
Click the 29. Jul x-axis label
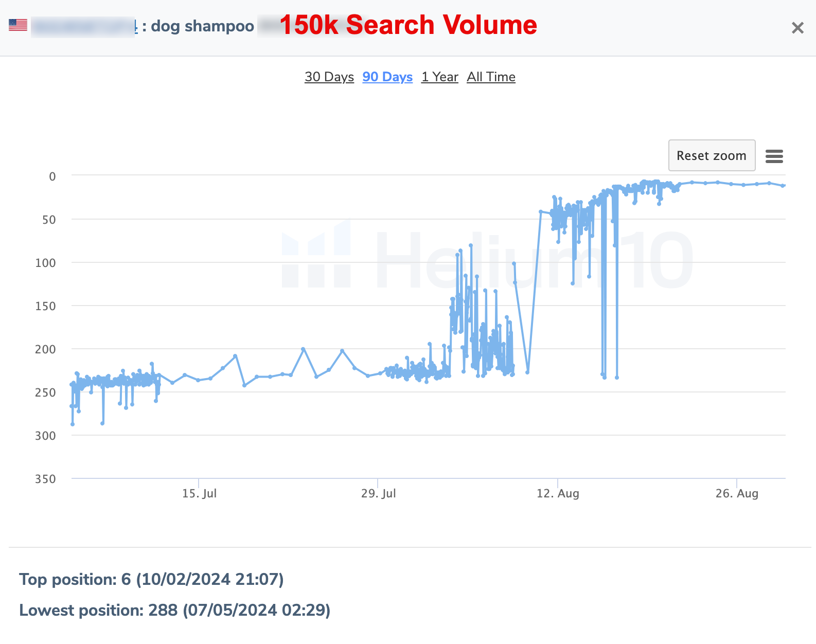click(378, 493)
